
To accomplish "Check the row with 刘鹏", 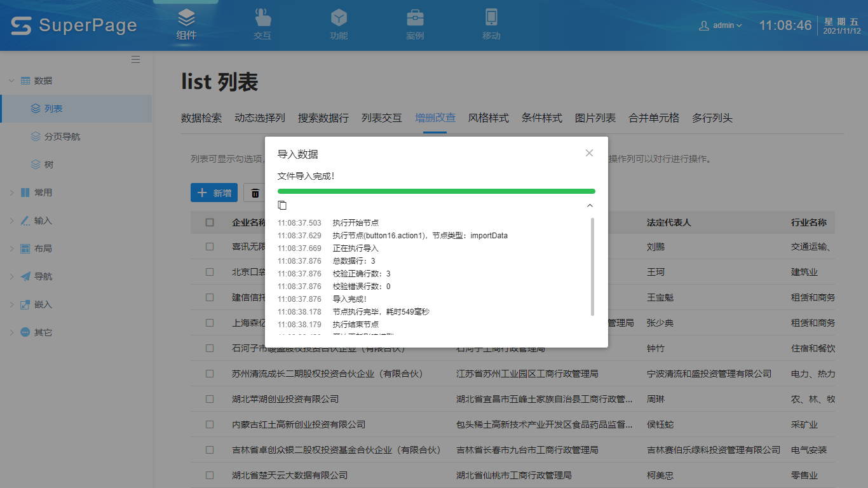I will click(x=210, y=247).
